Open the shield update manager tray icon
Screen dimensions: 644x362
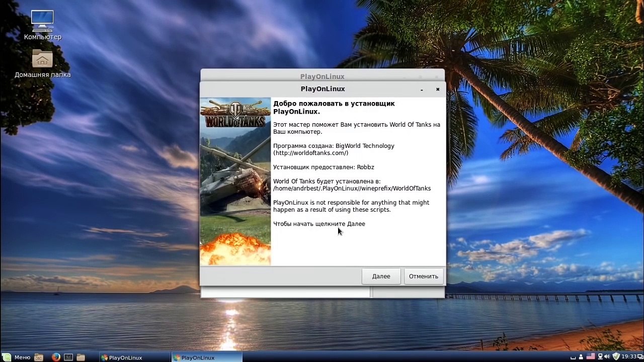[616, 356]
